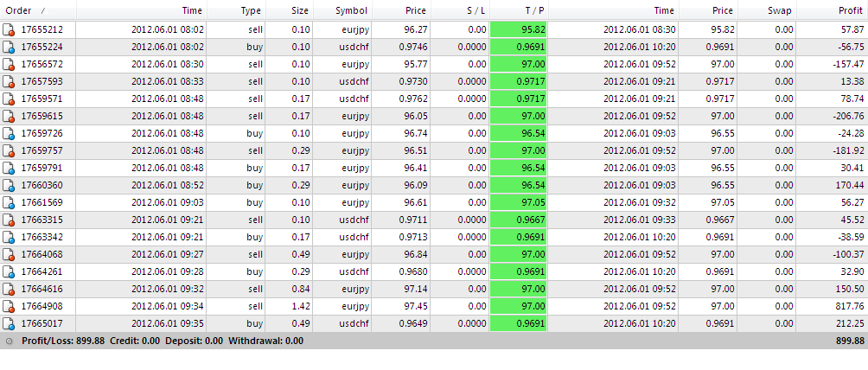Screen dimensions: 868x370
Task: Click the profit value 13.38
Action: click(852, 82)
